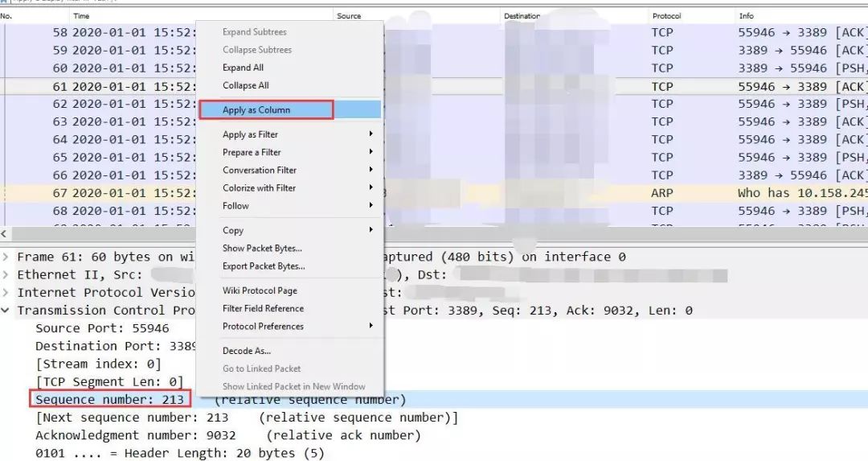Expand the Ethernet II tree node
Viewport: 868px width, 461px height.
(x=5, y=274)
